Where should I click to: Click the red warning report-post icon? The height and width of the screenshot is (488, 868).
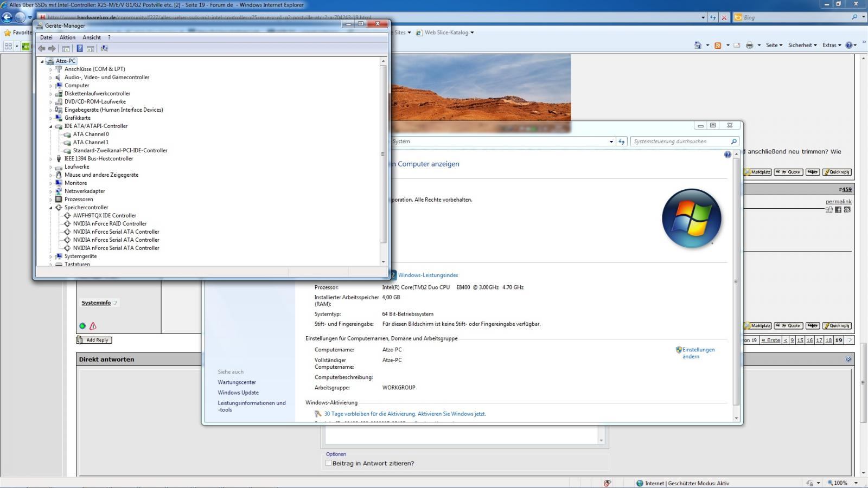coord(93,326)
